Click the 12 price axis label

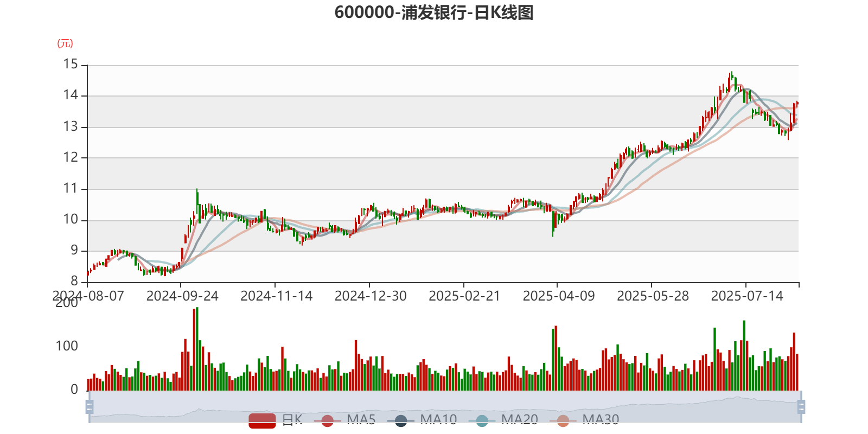pos(71,157)
